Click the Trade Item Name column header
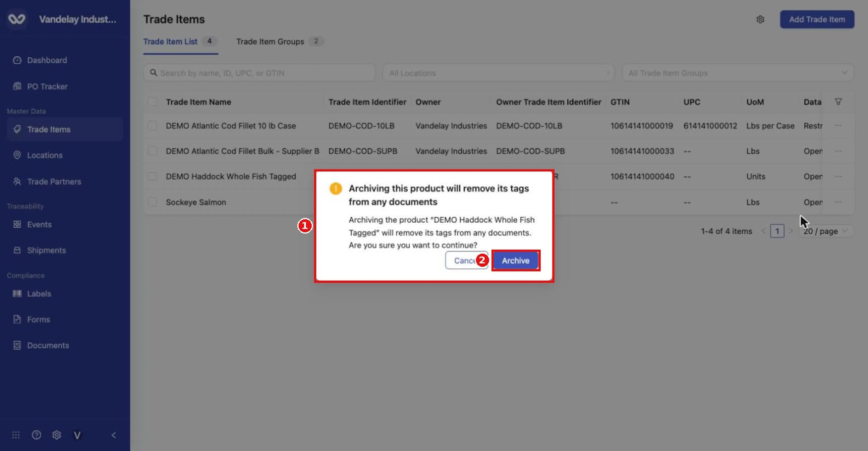Image resolution: width=868 pixels, height=451 pixels. [198, 102]
